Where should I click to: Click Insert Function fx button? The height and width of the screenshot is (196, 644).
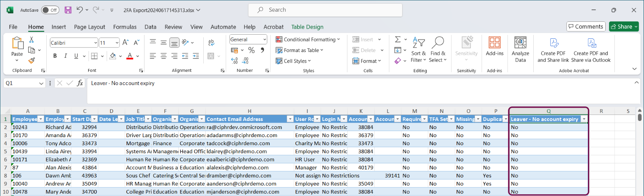(x=80, y=83)
